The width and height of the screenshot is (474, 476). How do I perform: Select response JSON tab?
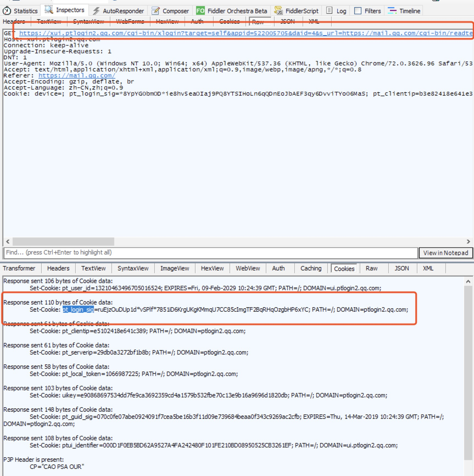[x=402, y=268]
